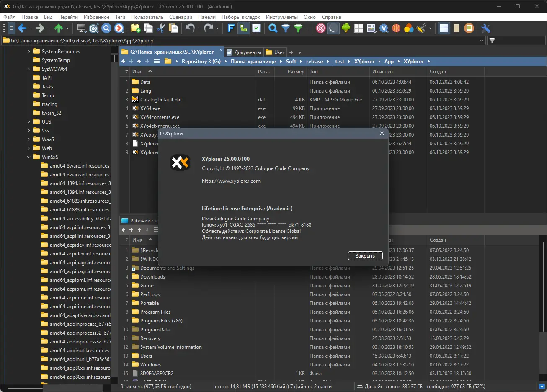Click the green Up arrow toolbar icon
Image resolution: width=547 pixels, height=392 pixels.
click(59, 28)
